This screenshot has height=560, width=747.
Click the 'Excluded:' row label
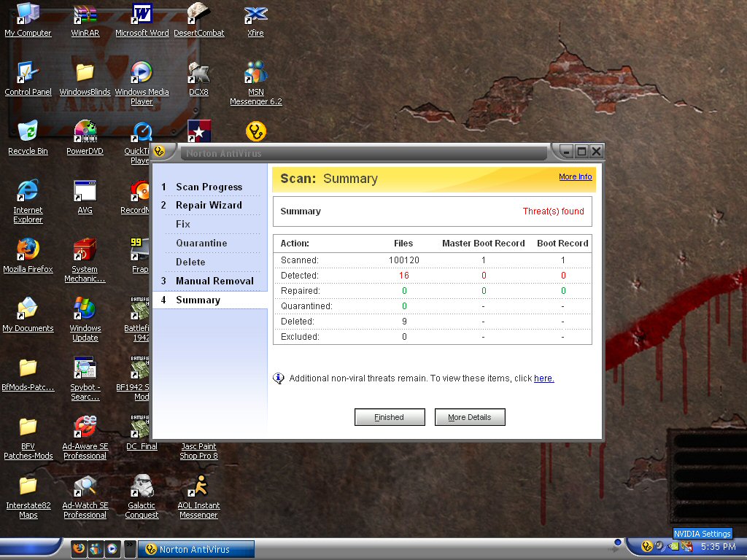click(300, 337)
